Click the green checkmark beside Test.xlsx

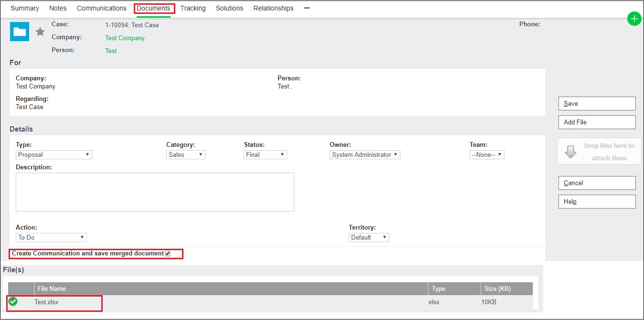click(x=13, y=301)
